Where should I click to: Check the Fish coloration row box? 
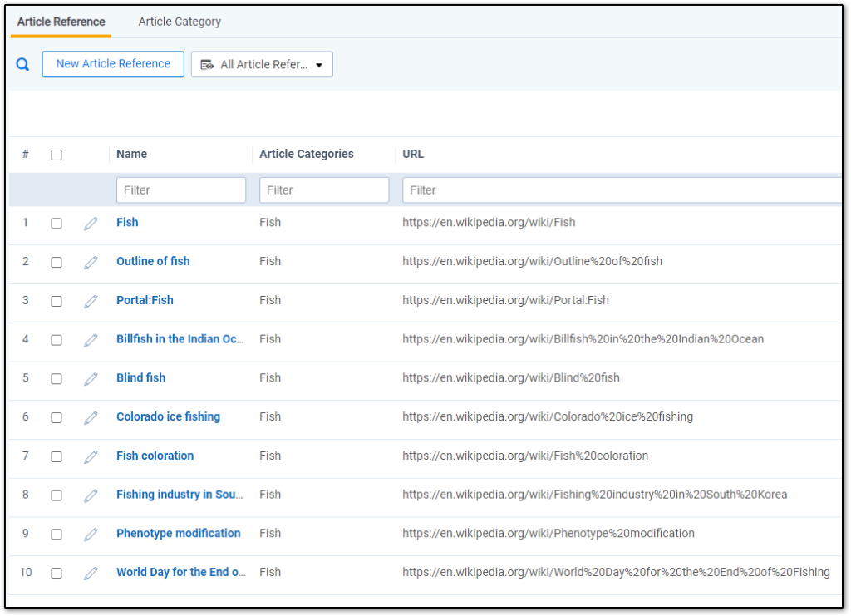coord(57,456)
